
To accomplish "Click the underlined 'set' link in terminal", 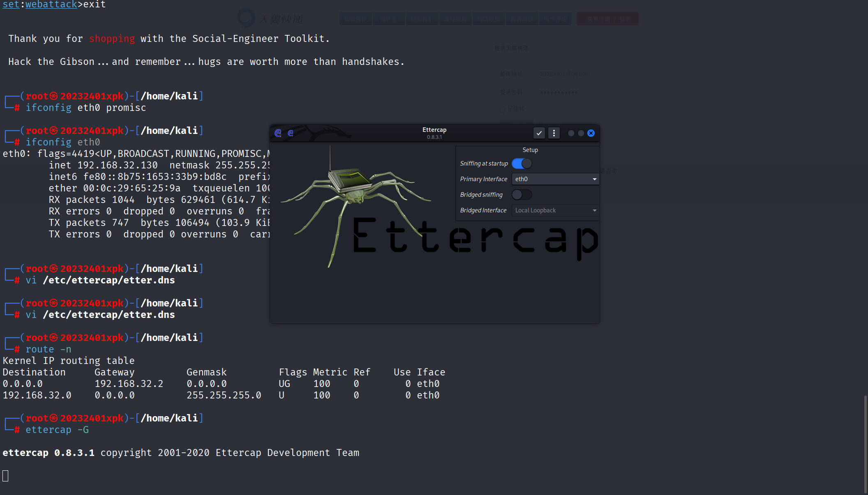I will tap(11, 5).
